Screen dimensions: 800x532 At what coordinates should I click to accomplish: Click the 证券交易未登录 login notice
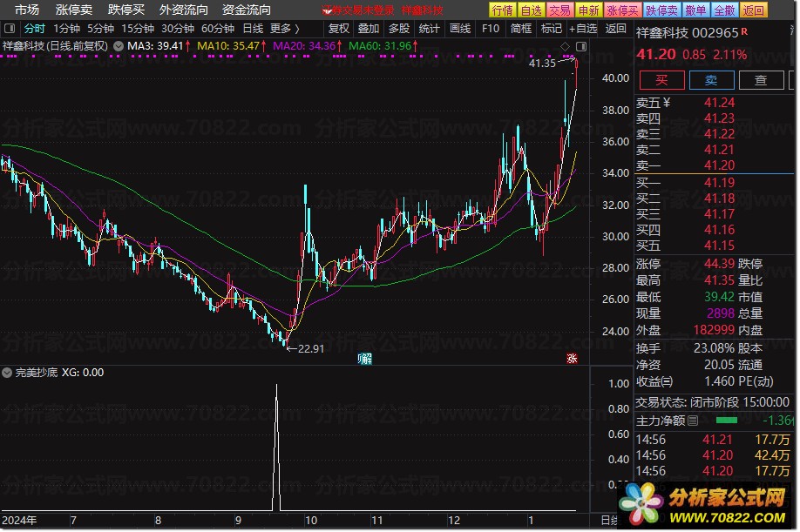[359, 10]
